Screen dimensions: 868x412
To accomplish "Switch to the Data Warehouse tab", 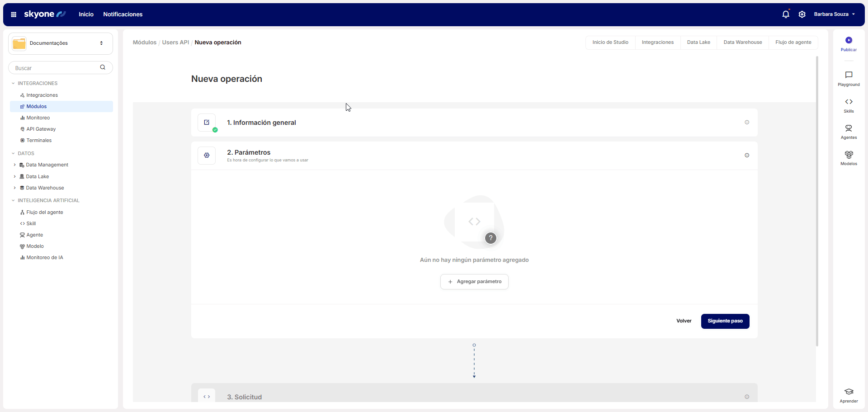I will (742, 43).
